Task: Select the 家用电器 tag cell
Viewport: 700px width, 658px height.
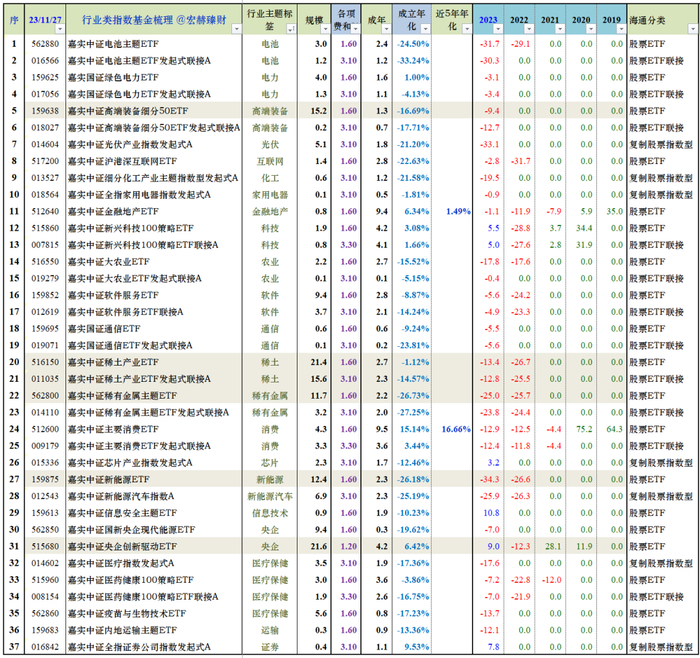Action: 270,195
